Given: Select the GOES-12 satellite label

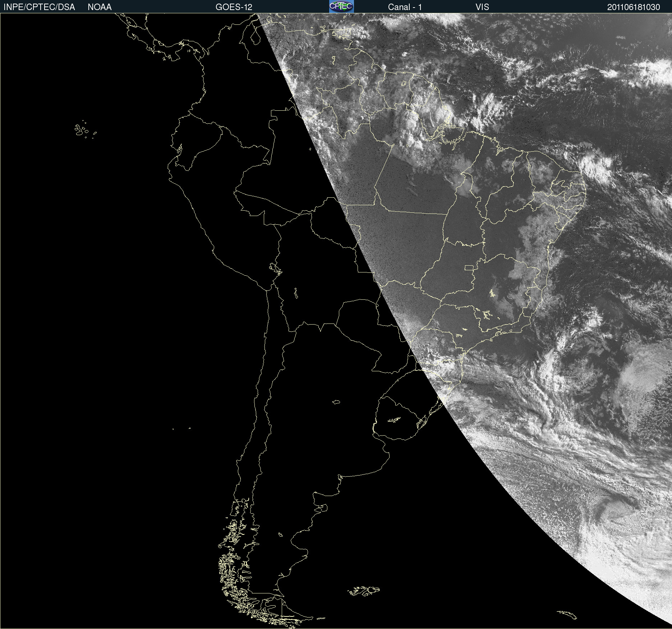Looking at the screenshot, I should coord(234,7).
